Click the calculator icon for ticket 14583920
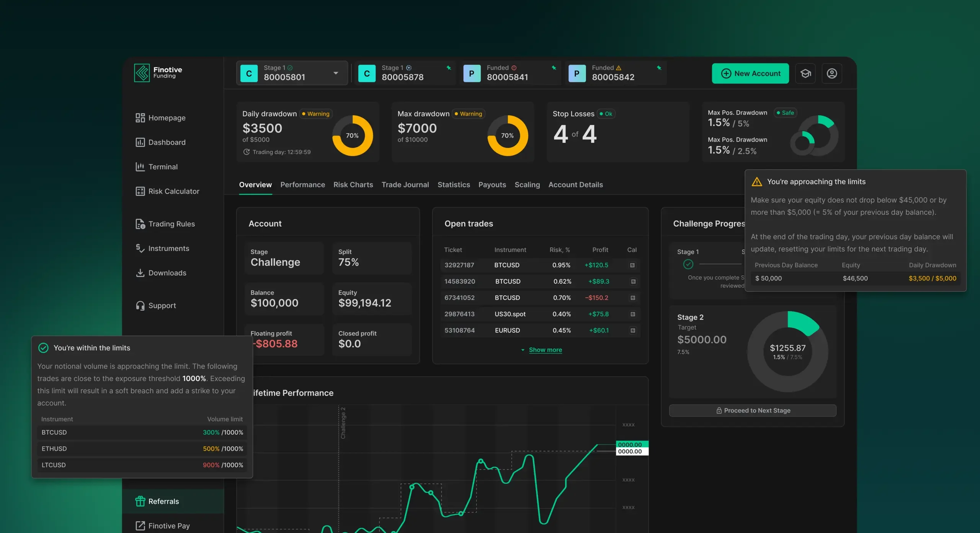 (633, 282)
